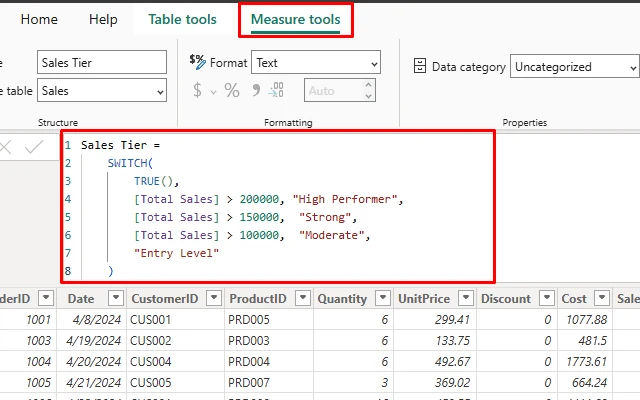The height and width of the screenshot is (400, 640).
Task: Expand the currency symbol dropdown arrow
Action: (213, 92)
